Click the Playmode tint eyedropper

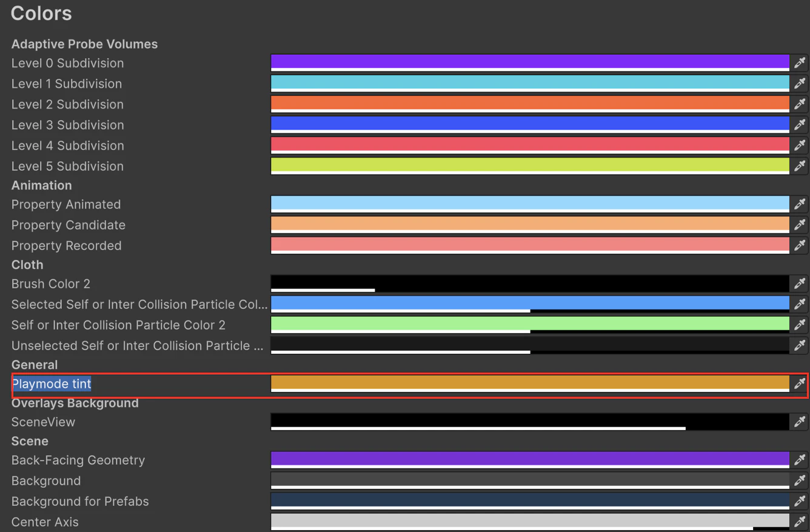click(x=800, y=384)
